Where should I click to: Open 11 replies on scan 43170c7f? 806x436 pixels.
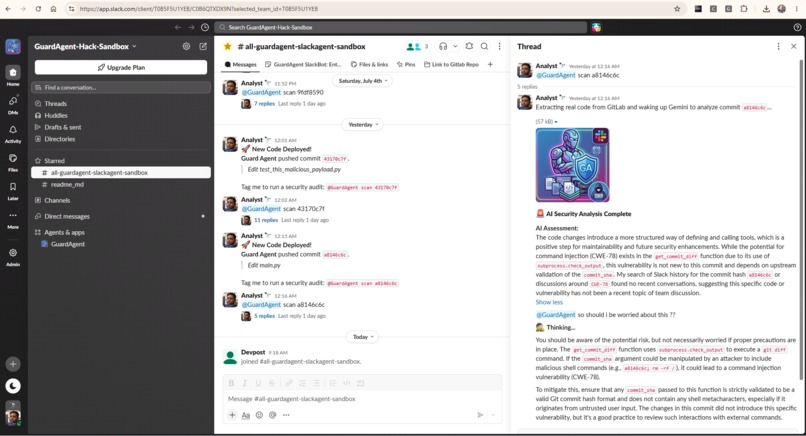[266, 220]
